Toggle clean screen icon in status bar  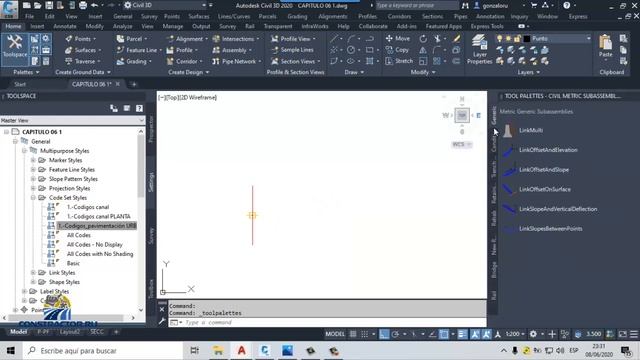tap(622, 334)
